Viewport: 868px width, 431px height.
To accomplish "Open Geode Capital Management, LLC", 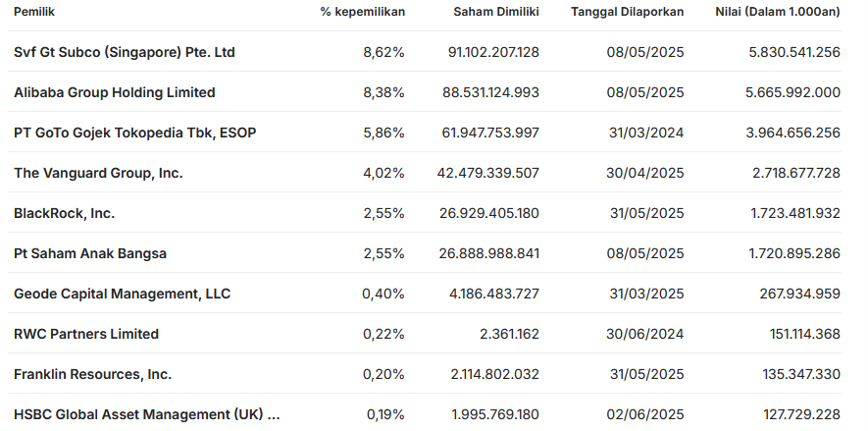I will [x=121, y=294].
